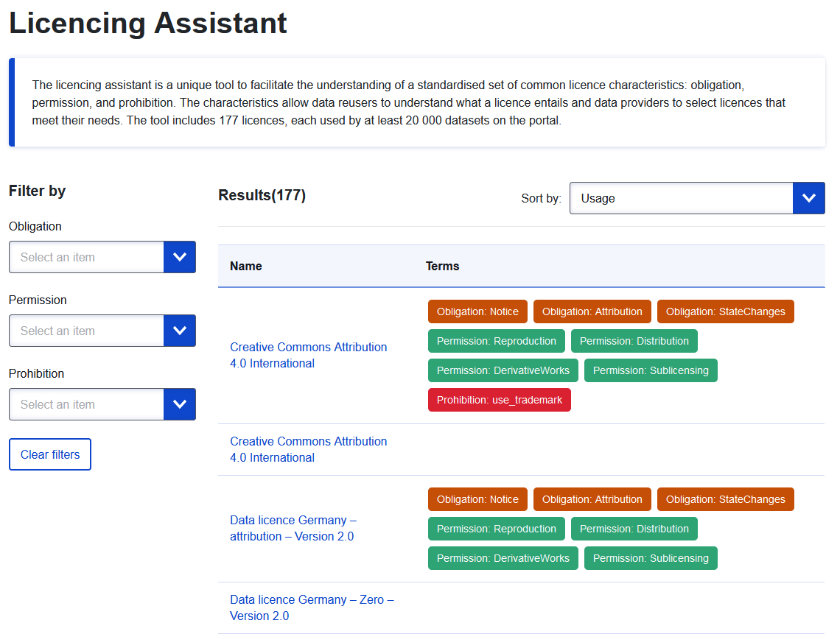Screen dimensions: 840x634
Task: Open the Sort by Usage dropdown
Action: pos(680,198)
